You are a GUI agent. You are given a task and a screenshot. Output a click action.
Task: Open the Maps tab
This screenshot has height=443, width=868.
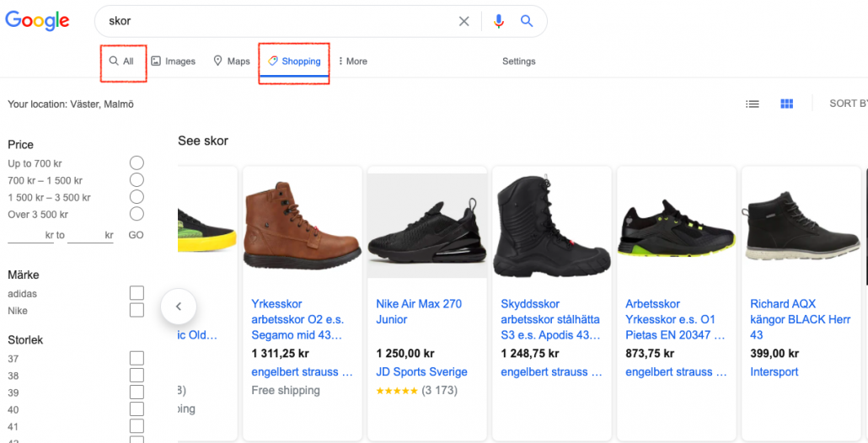[x=232, y=61]
